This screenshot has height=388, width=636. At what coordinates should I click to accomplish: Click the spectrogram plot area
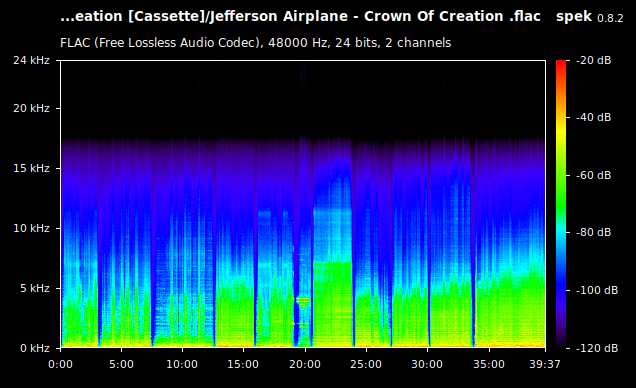coord(303,204)
